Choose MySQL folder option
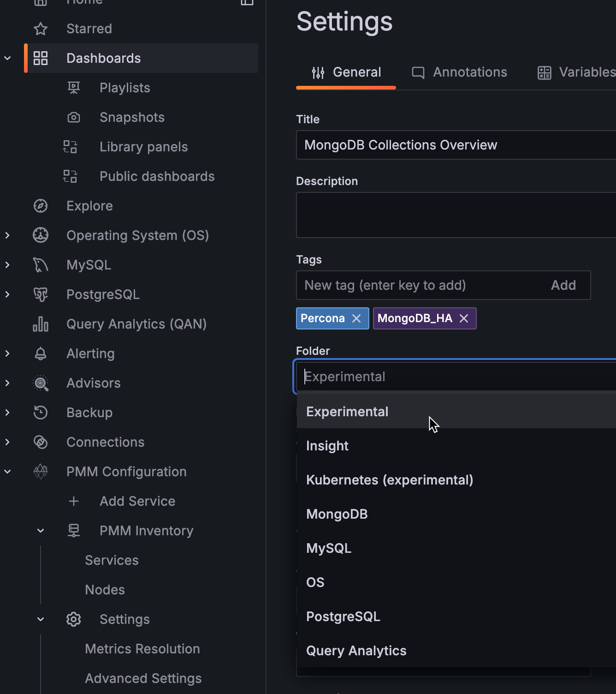 pyautogui.click(x=456, y=548)
